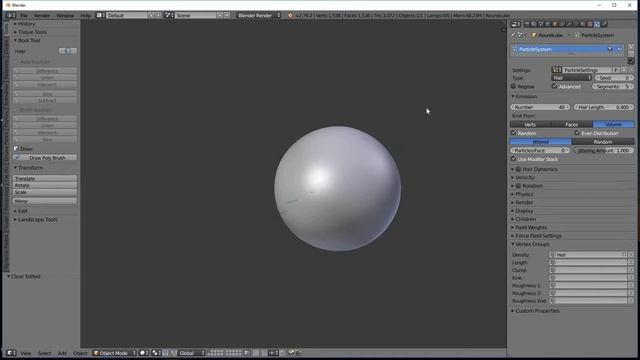This screenshot has width=640, height=360.
Task: Toggle the proportional editing icon
Action: [x=256, y=353]
